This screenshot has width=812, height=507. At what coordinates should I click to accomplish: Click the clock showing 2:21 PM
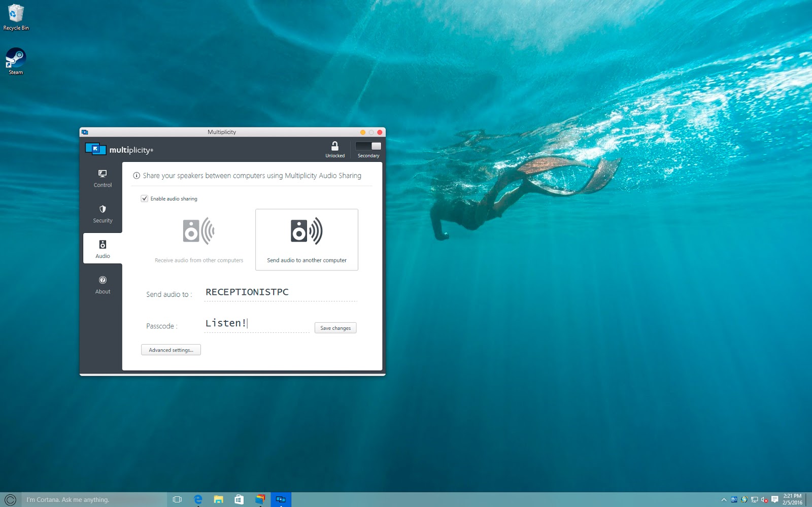click(x=792, y=499)
